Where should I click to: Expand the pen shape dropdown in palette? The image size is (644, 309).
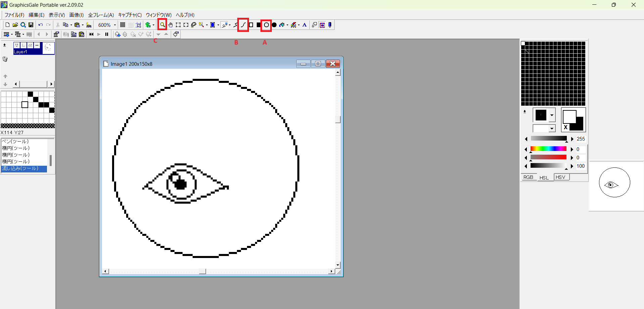click(x=551, y=115)
